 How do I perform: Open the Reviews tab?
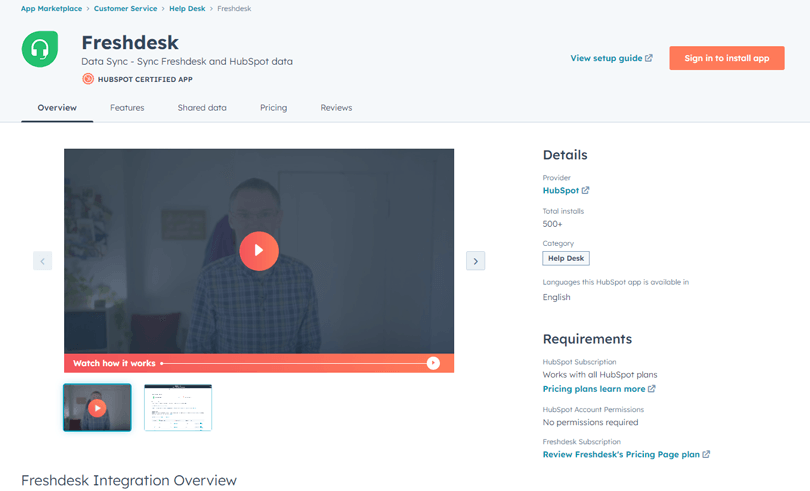pos(336,108)
